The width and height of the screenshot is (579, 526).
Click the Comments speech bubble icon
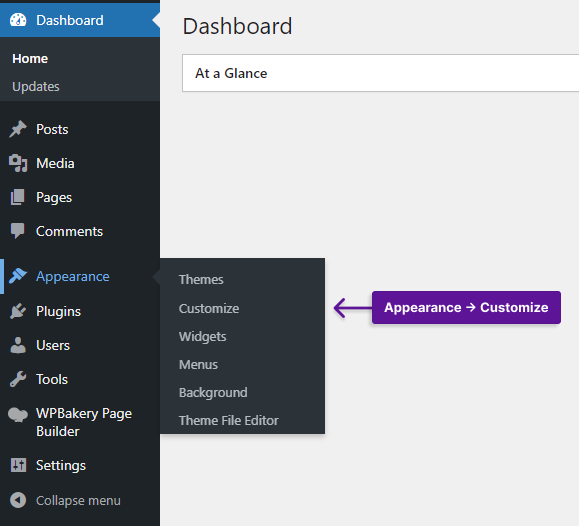point(18,231)
